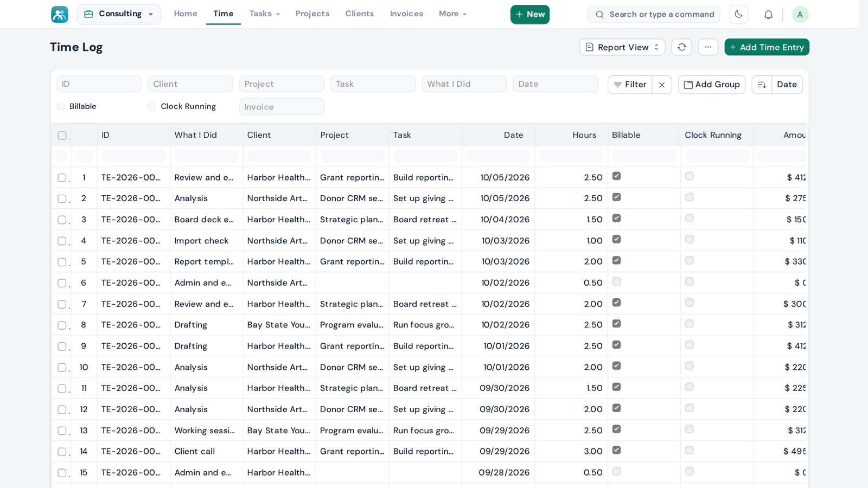Select row 6 checkbox
868x488 pixels.
click(x=62, y=283)
